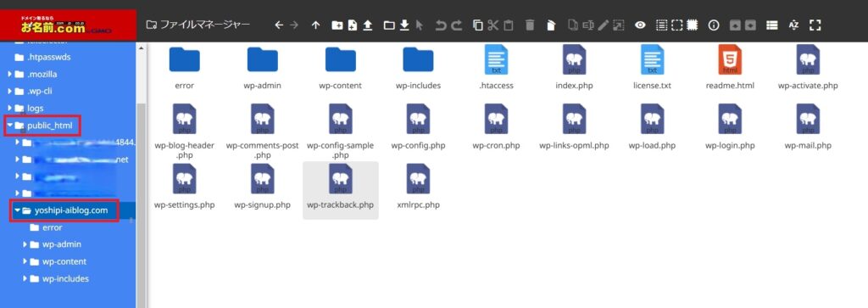Create a new folder via toolbar icon
The image size is (868, 308).
(x=337, y=25)
